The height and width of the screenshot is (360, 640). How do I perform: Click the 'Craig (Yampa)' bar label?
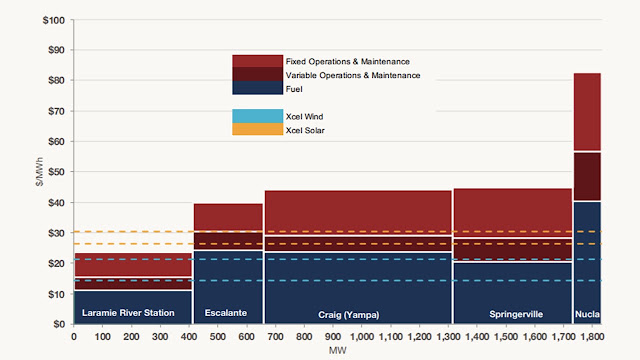pos(349,315)
